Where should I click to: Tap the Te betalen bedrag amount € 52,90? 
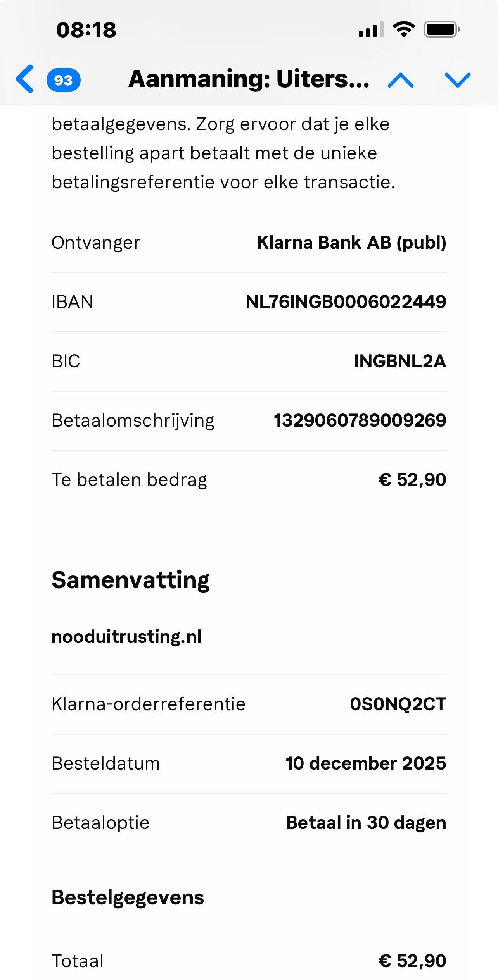click(x=412, y=480)
